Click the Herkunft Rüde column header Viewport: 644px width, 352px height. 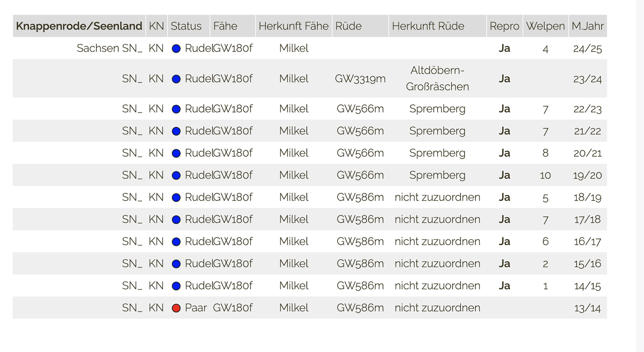[x=428, y=26]
